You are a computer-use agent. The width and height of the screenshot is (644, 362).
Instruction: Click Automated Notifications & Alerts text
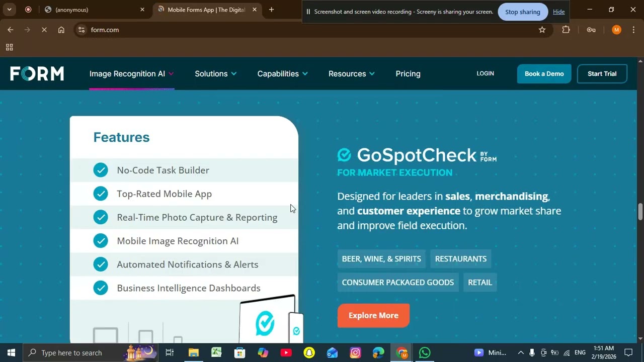pyautogui.click(x=188, y=264)
